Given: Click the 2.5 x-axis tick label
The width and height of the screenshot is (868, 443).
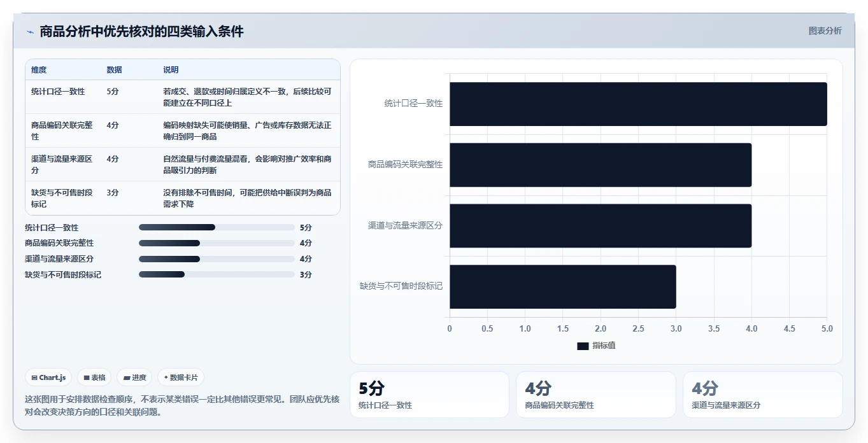Looking at the screenshot, I should pos(638,329).
